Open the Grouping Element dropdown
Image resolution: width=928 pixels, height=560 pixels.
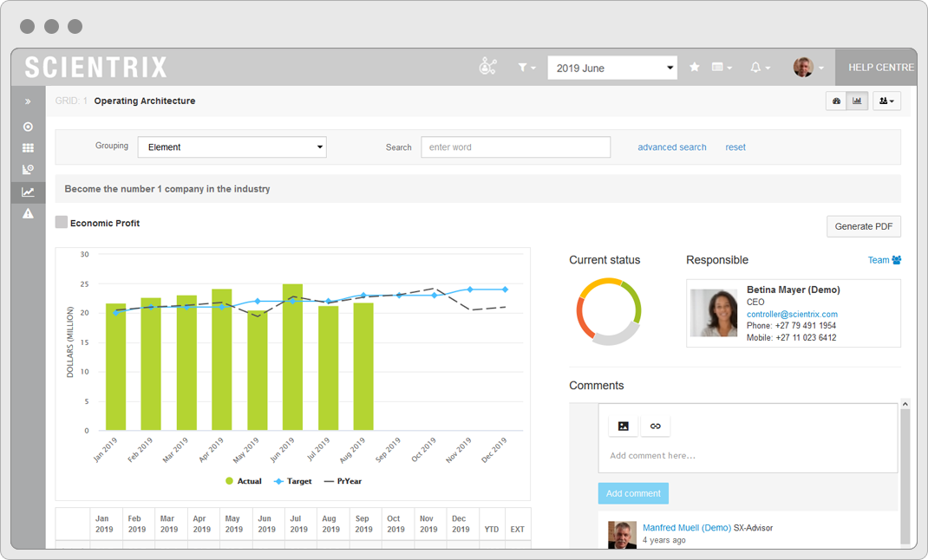click(232, 147)
